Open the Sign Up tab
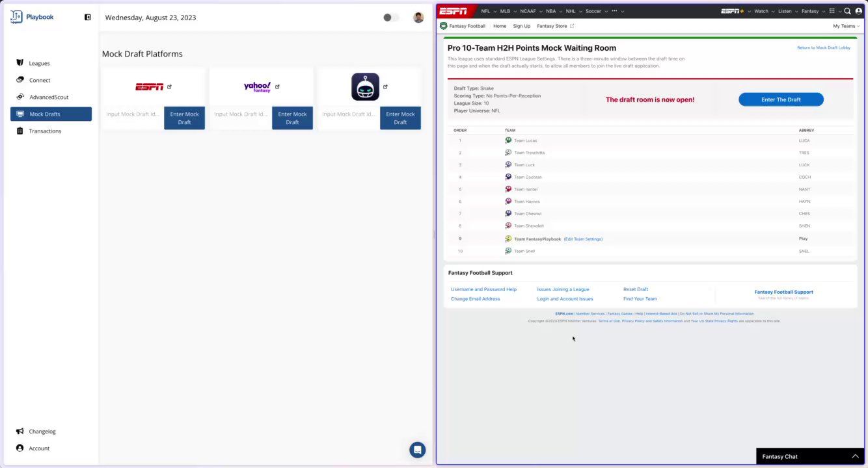Image resolution: width=868 pixels, height=468 pixels. pos(521,26)
